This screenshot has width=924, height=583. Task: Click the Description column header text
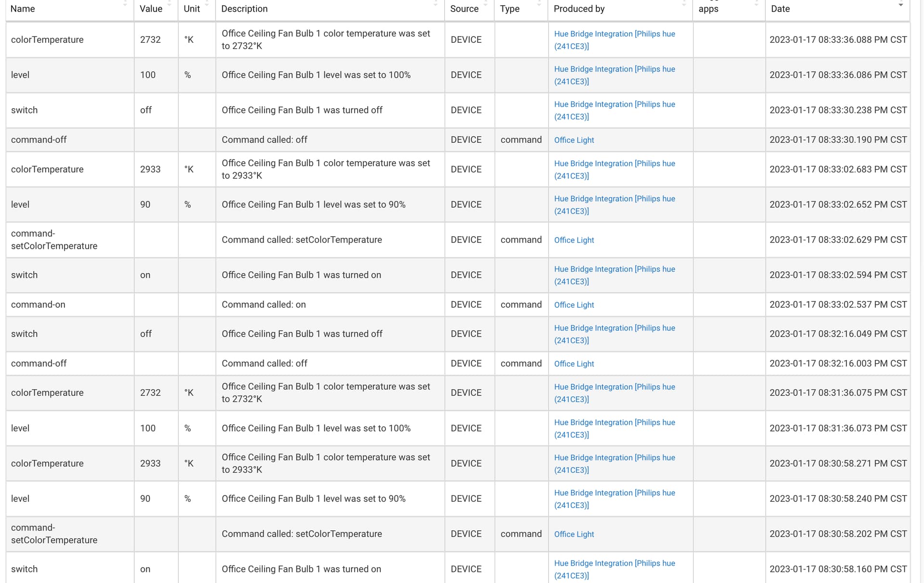244,9
